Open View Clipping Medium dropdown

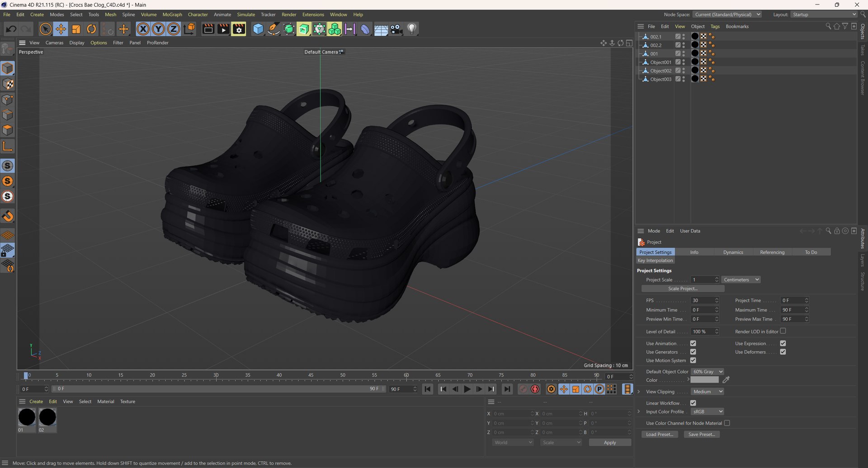pos(708,392)
